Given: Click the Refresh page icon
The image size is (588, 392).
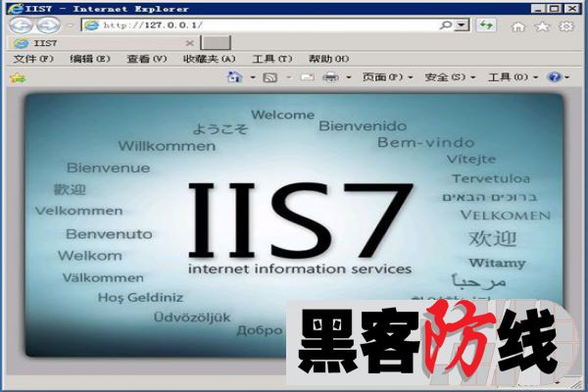Looking at the screenshot, I should [487, 24].
